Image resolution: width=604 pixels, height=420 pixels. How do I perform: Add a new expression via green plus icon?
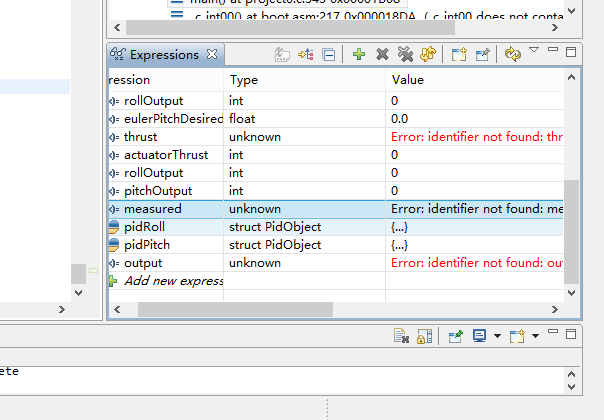pyautogui.click(x=359, y=54)
